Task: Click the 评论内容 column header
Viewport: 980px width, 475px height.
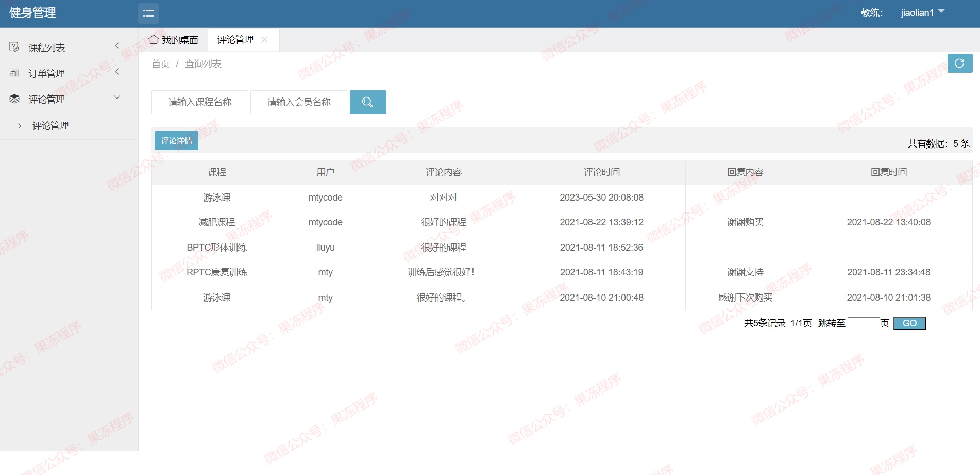Action: pyautogui.click(x=444, y=172)
